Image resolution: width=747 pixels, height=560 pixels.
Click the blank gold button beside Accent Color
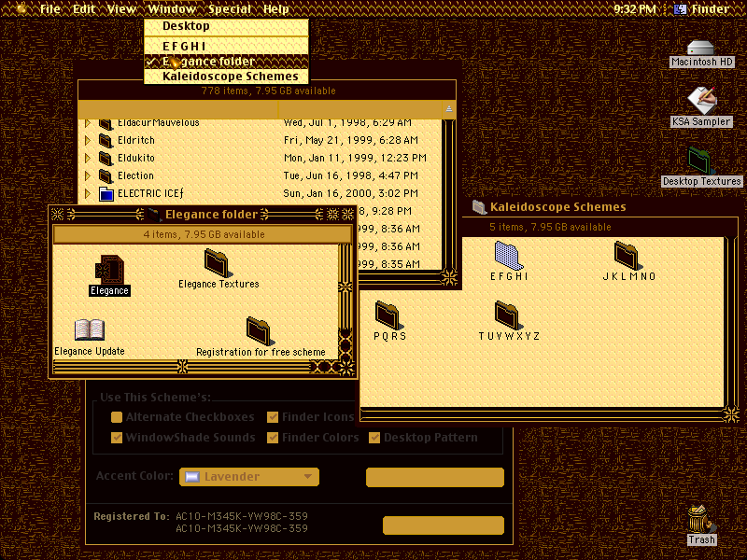[435, 477]
